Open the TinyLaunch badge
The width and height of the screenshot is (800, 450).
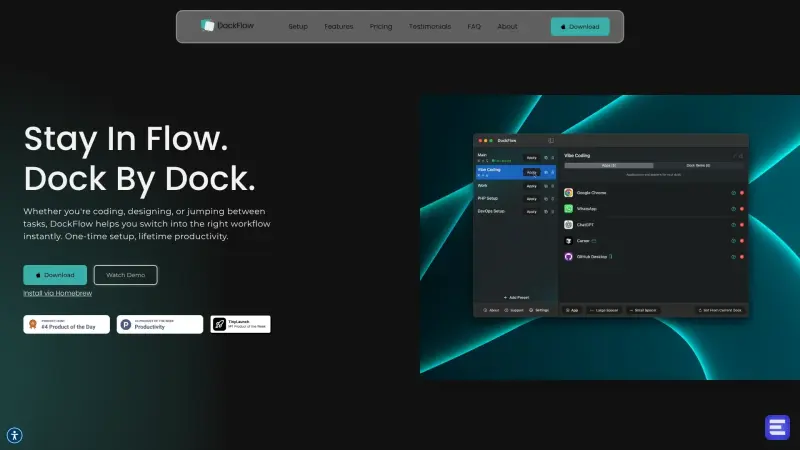pyautogui.click(x=240, y=324)
